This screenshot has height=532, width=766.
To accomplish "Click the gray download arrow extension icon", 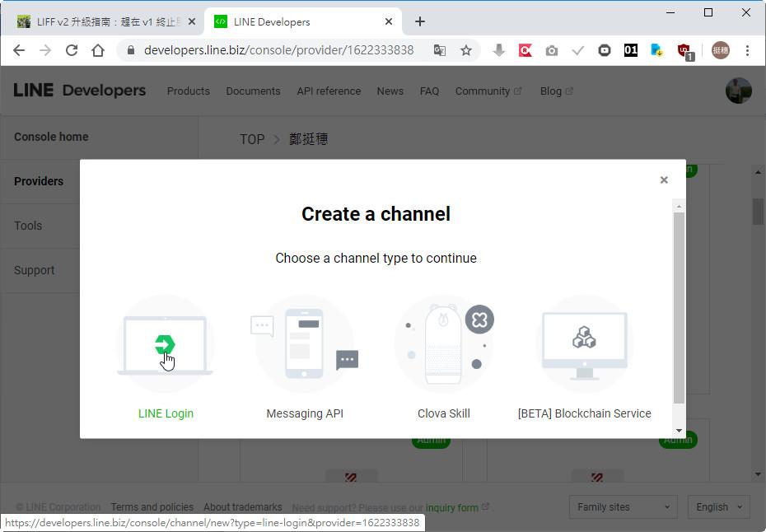I will tap(499, 50).
